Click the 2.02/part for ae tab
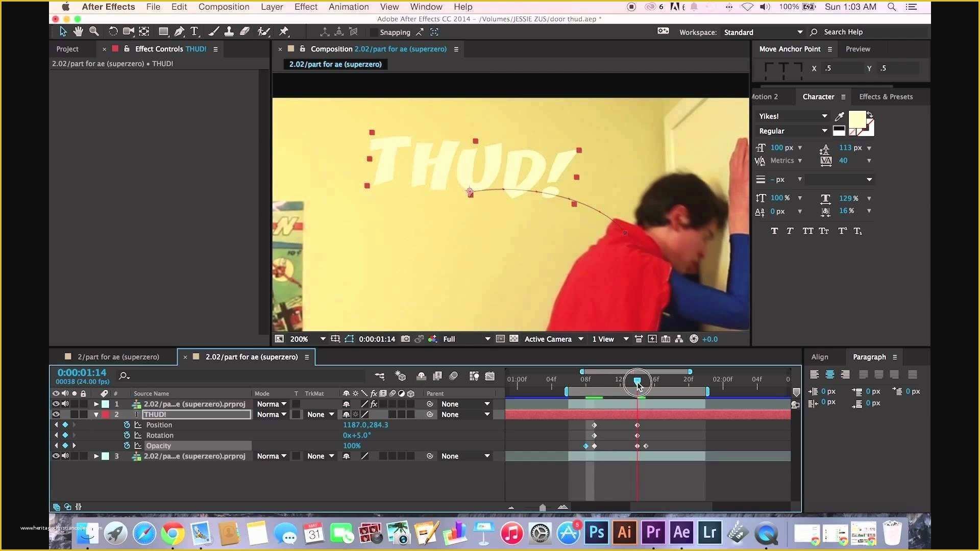Image resolution: width=980 pixels, height=551 pixels. [x=249, y=357]
